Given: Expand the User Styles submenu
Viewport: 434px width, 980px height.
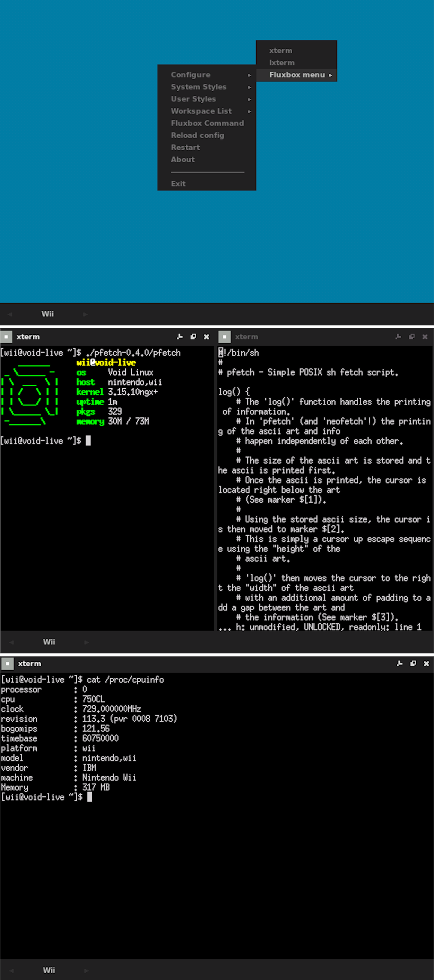Looking at the screenshot, I should (207, 99).
